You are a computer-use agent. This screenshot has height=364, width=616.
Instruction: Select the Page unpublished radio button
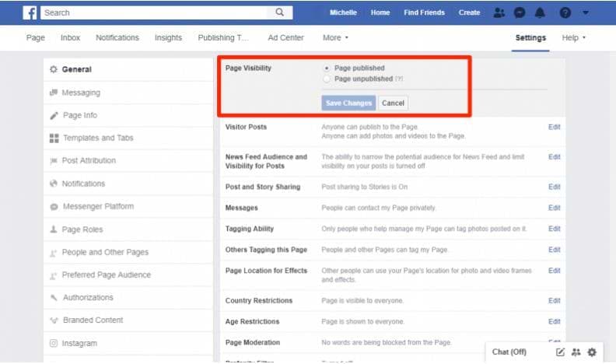tap(327, 79)
